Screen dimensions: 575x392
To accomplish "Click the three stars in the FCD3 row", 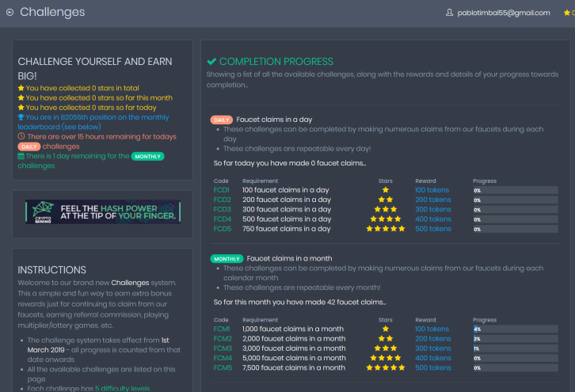I will pos(386,209).
